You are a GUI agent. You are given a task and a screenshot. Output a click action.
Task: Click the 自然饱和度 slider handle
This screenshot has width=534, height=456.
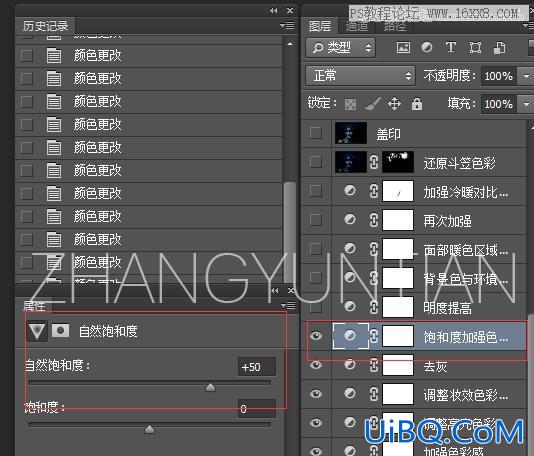[x=210, y=387]
